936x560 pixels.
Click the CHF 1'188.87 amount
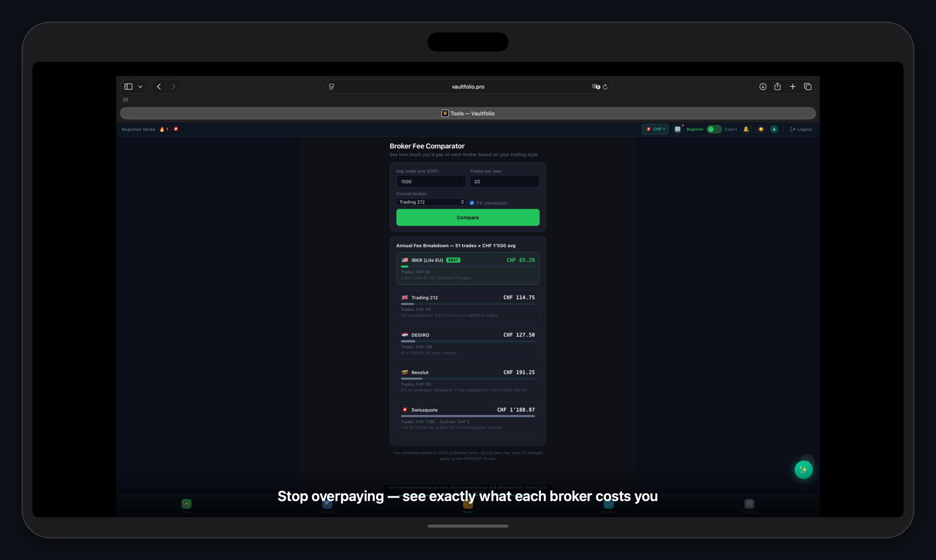point(516,410)
